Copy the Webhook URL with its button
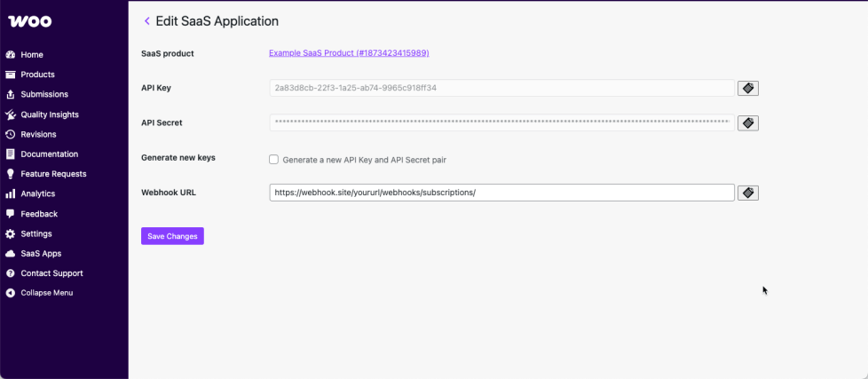Viewport: 868px width, 379px height. click(747, 193)
